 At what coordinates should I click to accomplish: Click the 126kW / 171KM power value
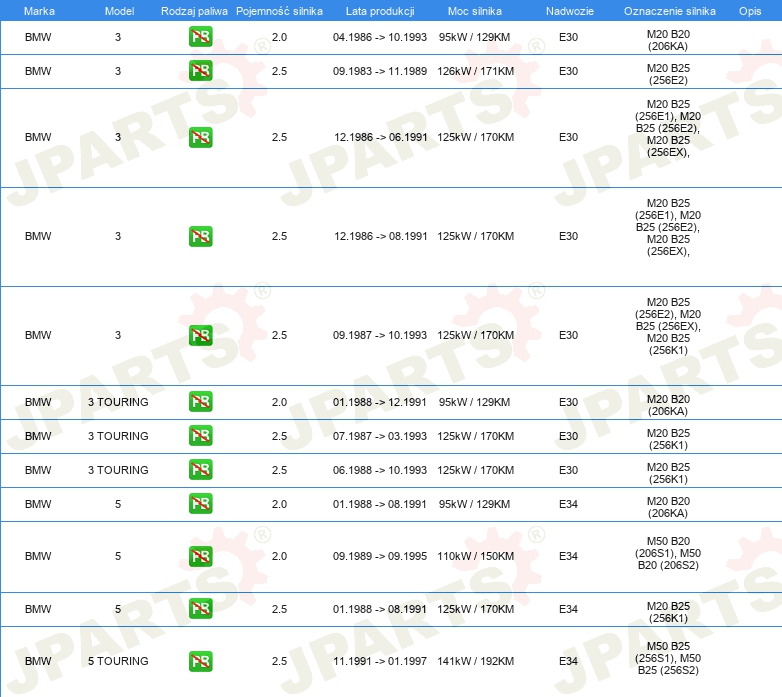[x=475, y=71]
